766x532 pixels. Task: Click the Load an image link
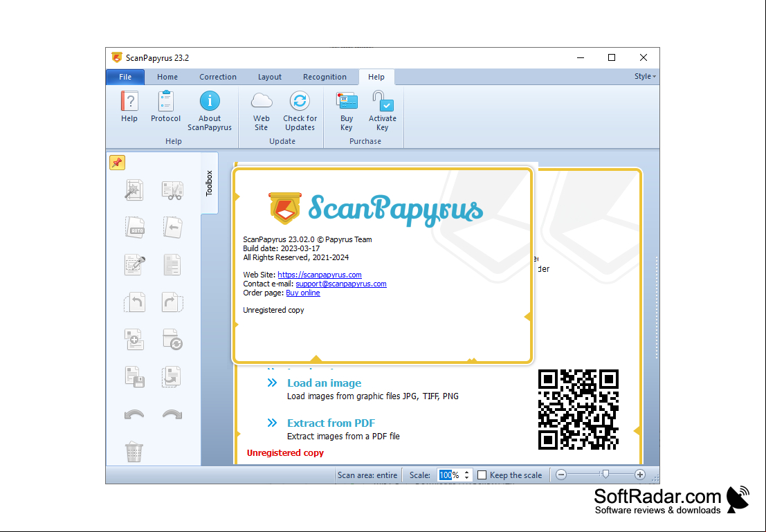click(x=325, y=383)
